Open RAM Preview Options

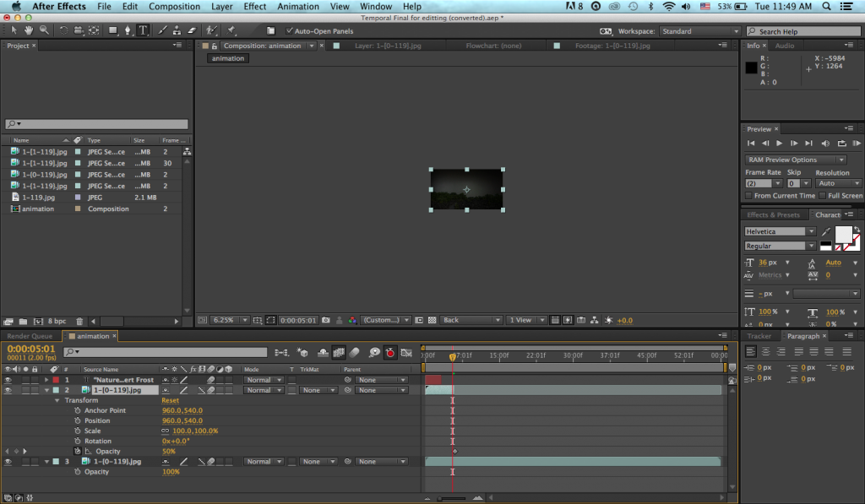click(x=794, y=159)
